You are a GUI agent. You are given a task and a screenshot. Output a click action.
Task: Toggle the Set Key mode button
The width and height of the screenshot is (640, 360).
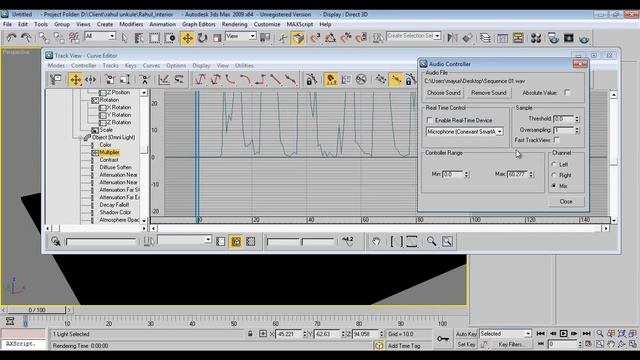(x=466, y=344)
